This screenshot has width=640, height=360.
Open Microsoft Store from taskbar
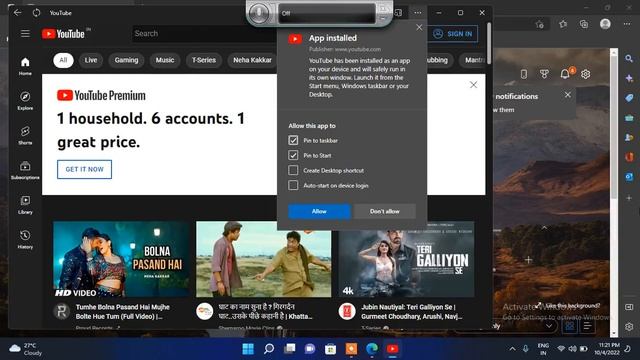click(x=330, y=349)
